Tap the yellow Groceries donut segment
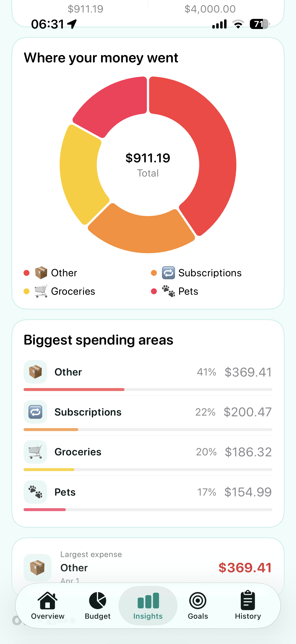This screenshot has height=644, width=296. [80, 172]
